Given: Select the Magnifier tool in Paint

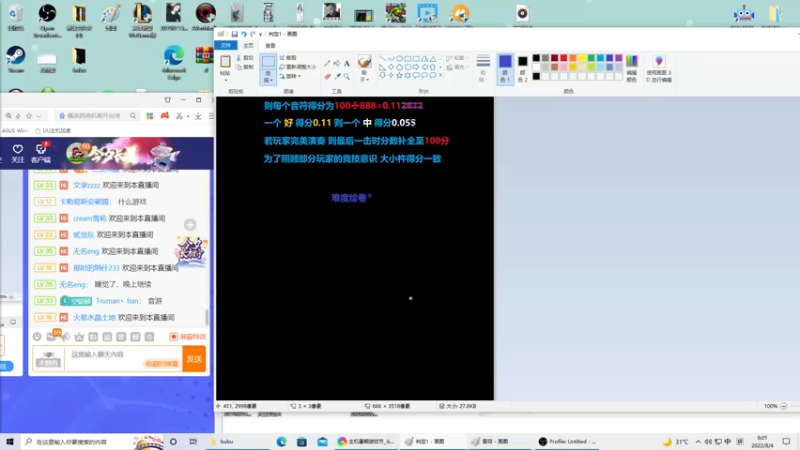Looking at the screenshot, I should [346, 77].
